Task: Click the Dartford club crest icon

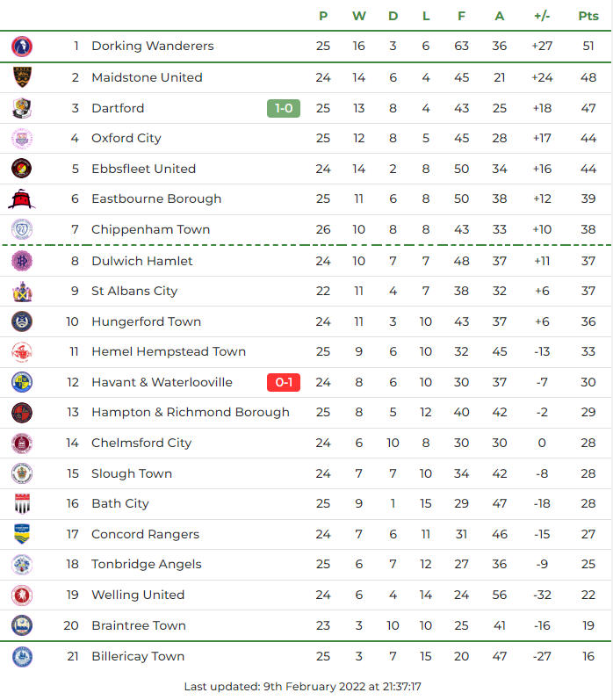Action: [22, 108]
